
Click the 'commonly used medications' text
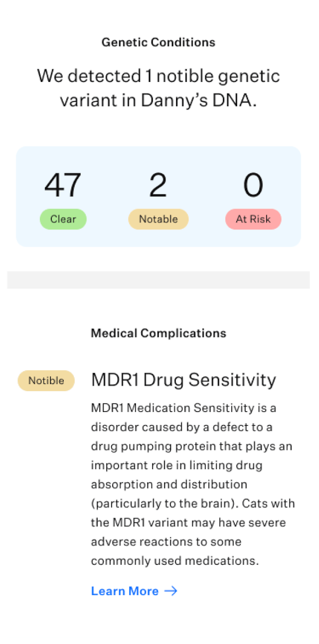(x=175, y=561)
